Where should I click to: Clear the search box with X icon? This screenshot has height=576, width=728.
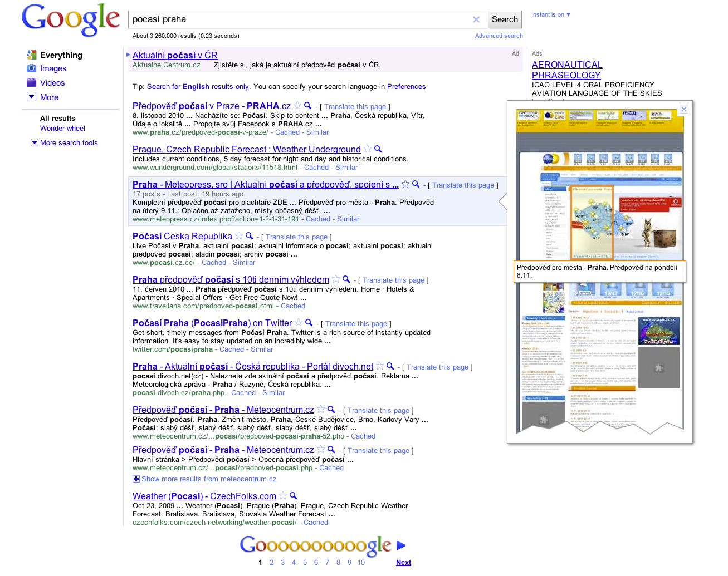coord(476,19)
